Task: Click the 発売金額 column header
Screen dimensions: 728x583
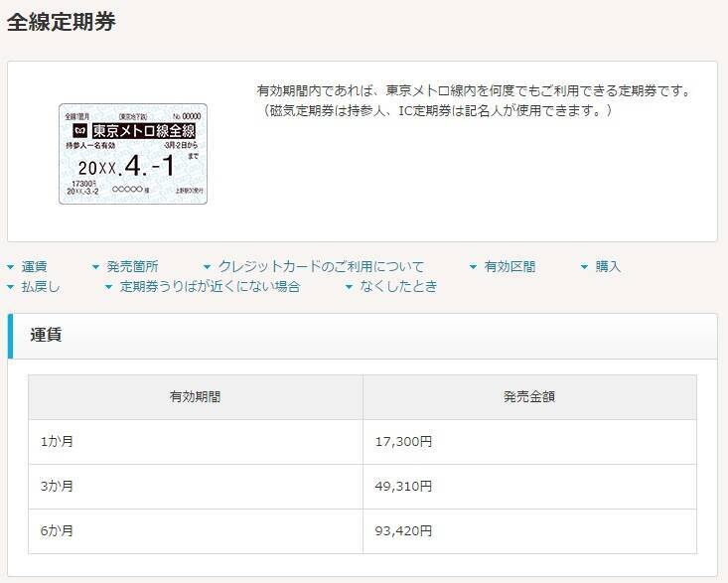Action: point(529,397)
